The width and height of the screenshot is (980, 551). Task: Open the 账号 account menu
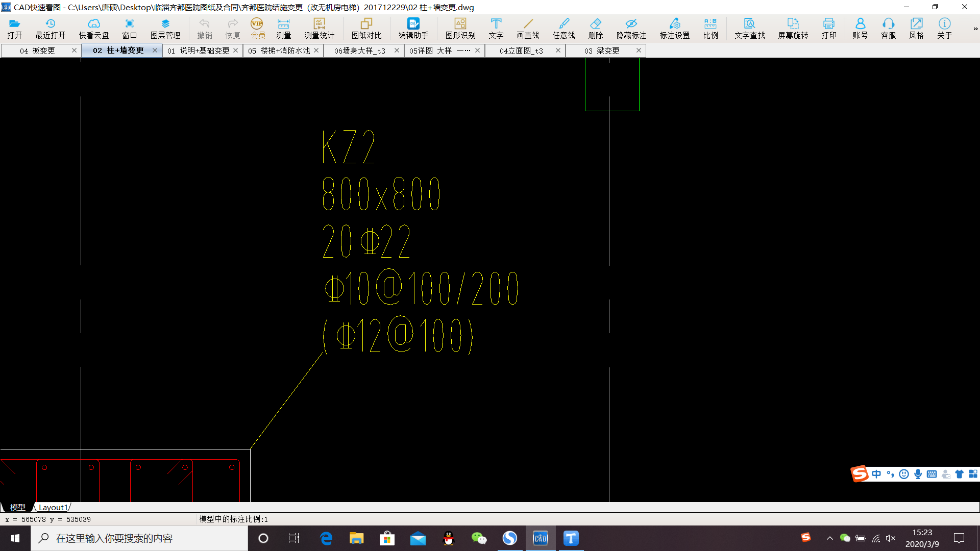[861, 29]
